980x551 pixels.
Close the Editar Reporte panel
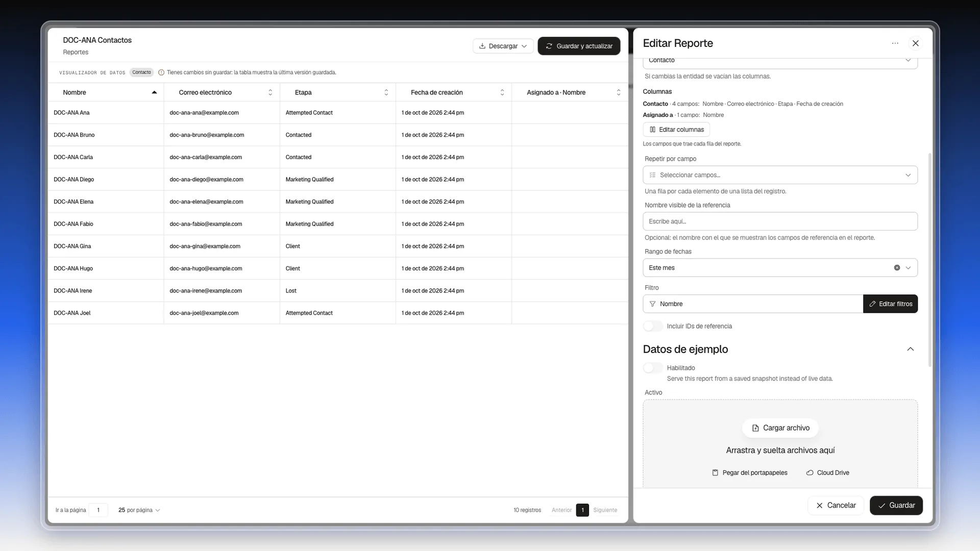916,43
